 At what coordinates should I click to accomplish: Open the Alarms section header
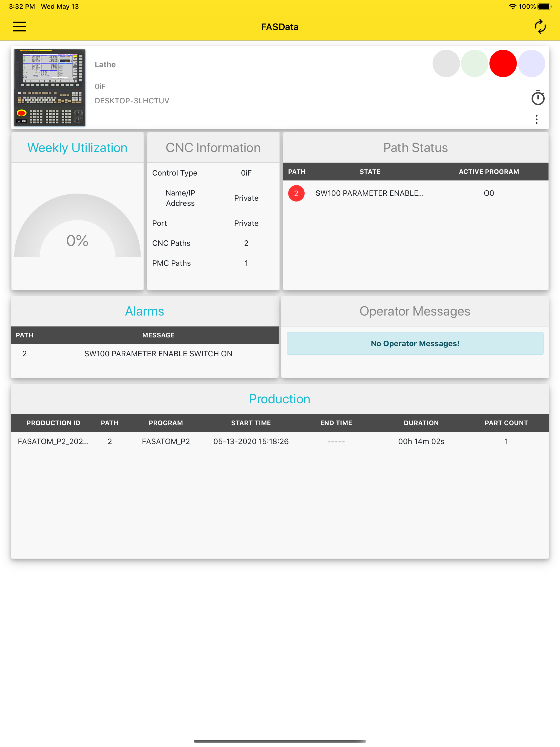pyautogui.click(x=145, y=311)
